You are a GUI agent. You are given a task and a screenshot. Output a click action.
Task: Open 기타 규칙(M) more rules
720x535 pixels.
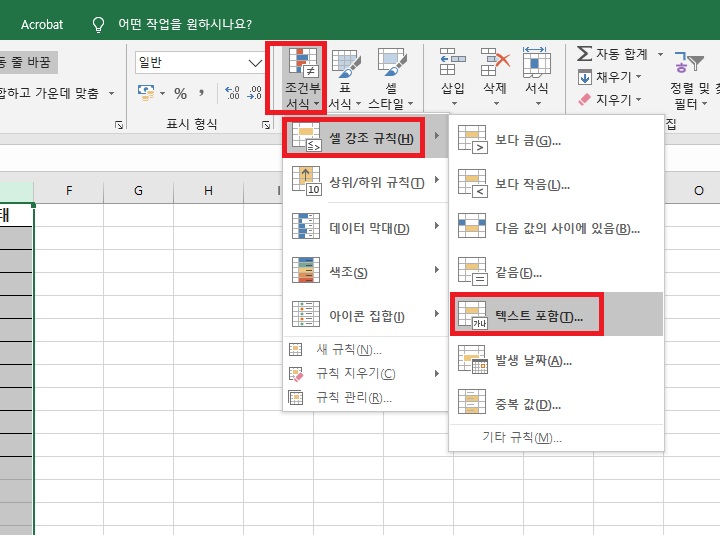[556, 437]
